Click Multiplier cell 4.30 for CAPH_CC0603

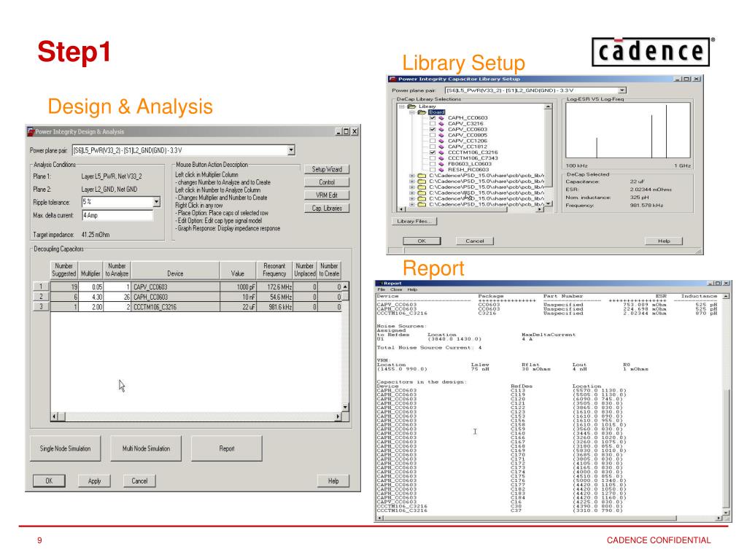coord(90,297)
